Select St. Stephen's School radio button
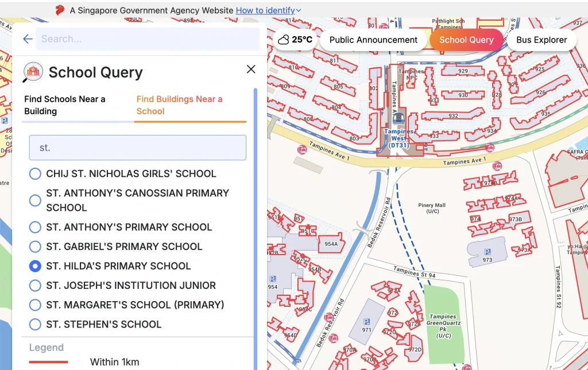Screen dimensions: 588x370 35,324
